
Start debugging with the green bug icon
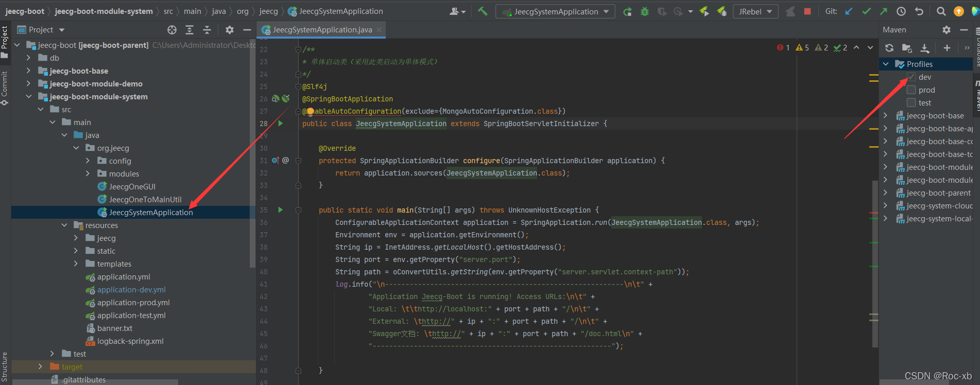[x=645, y=11]
